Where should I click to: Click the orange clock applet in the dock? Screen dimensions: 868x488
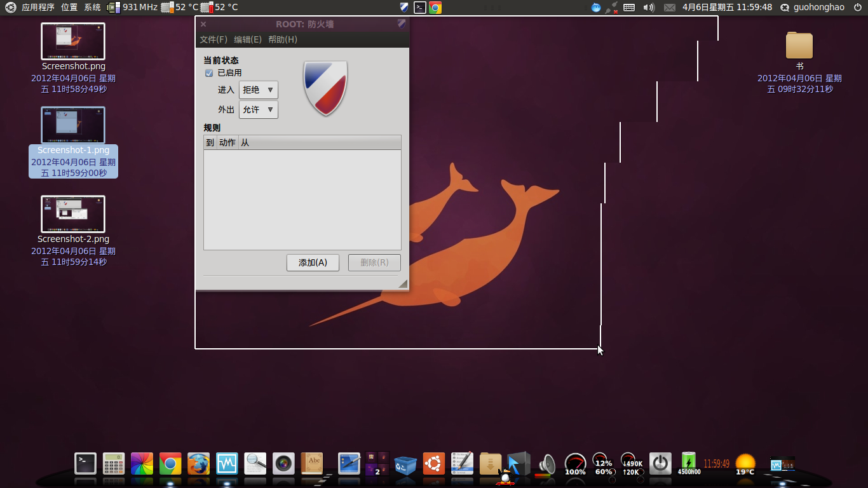coord(716,464)
